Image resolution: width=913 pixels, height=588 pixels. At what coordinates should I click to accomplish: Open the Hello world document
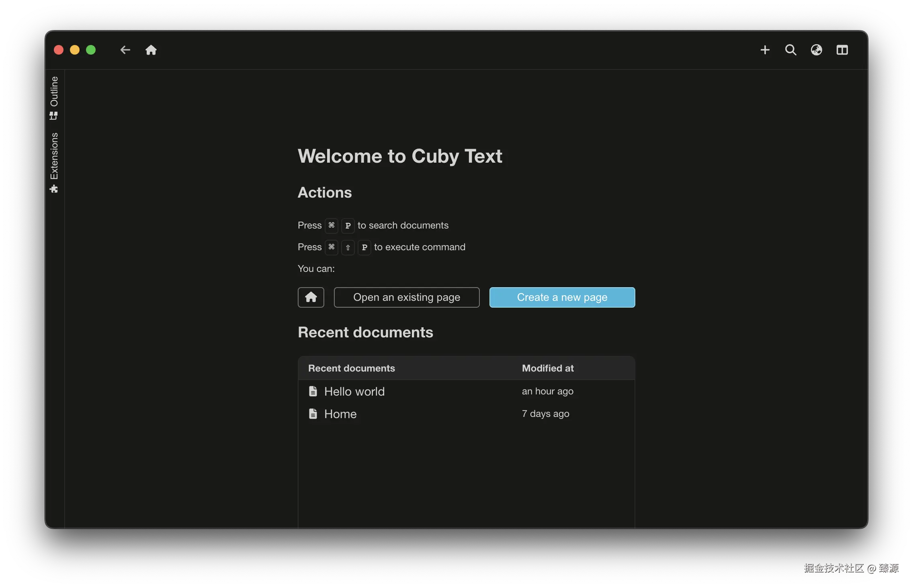[x=467, y=391]
